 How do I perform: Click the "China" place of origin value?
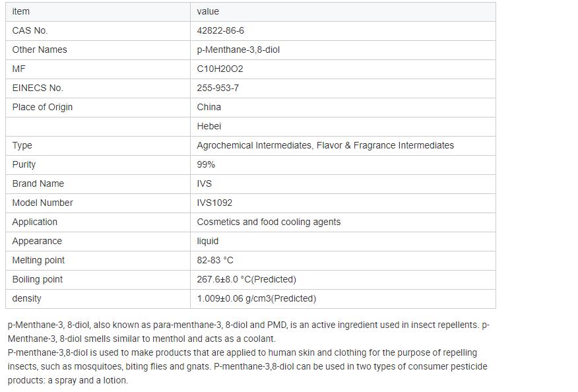point(209,107)
